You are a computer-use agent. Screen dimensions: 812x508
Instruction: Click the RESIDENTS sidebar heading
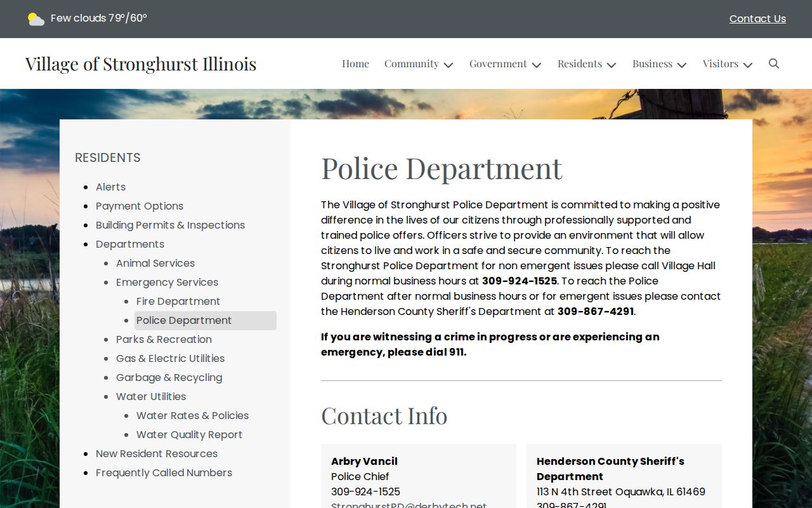click(108, 157)
